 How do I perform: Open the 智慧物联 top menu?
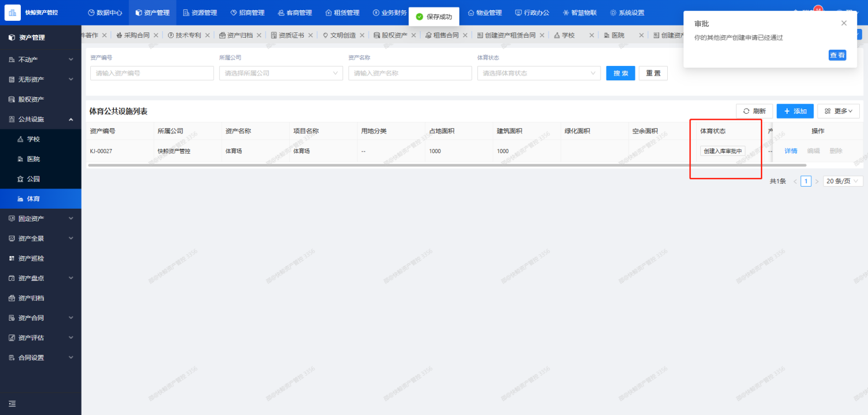tap(579, 13)
